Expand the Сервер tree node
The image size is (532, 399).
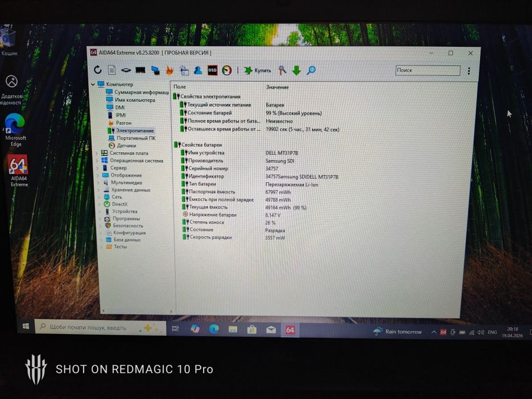click(98, 168)
